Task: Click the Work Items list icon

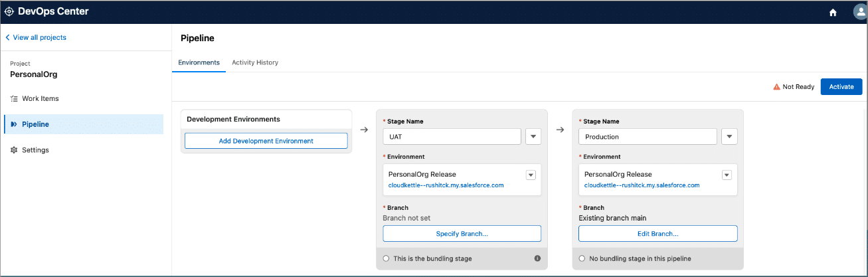Action: coord(14,98)
